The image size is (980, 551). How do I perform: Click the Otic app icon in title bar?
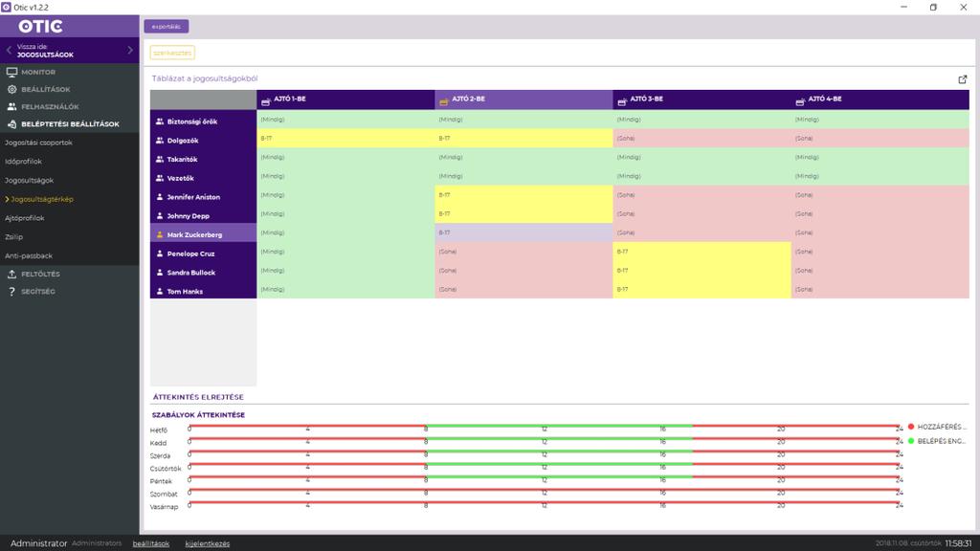click(7, 7)
